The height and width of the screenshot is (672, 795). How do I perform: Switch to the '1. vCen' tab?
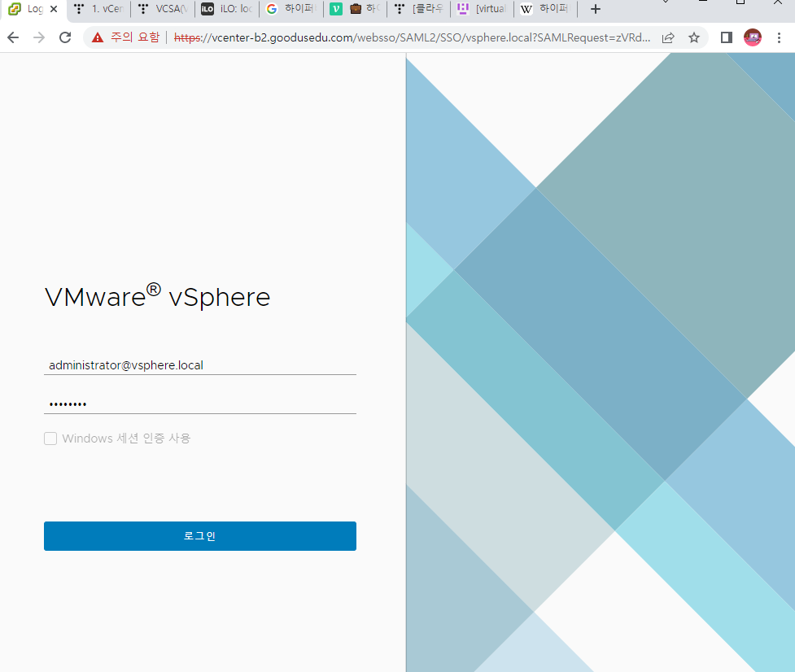99,9
